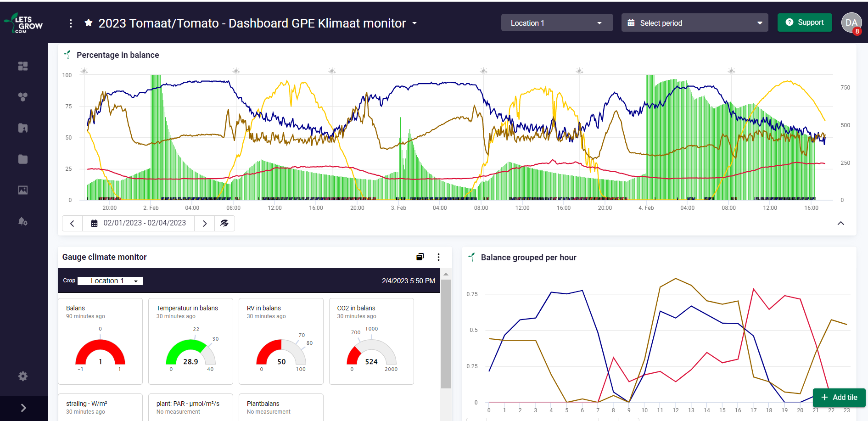Open the image gallery sidebar icon

(23, 190)
